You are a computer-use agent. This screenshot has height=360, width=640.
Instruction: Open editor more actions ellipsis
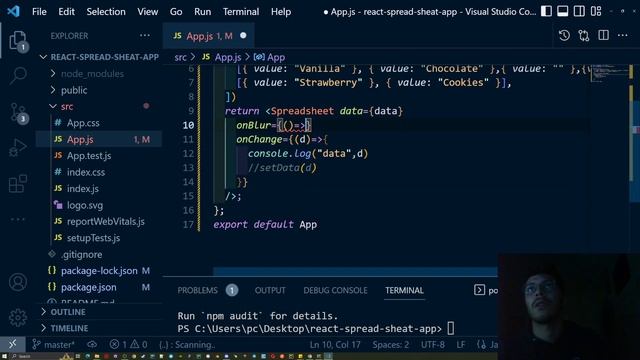pyautogui.click(x=622, y=36)
